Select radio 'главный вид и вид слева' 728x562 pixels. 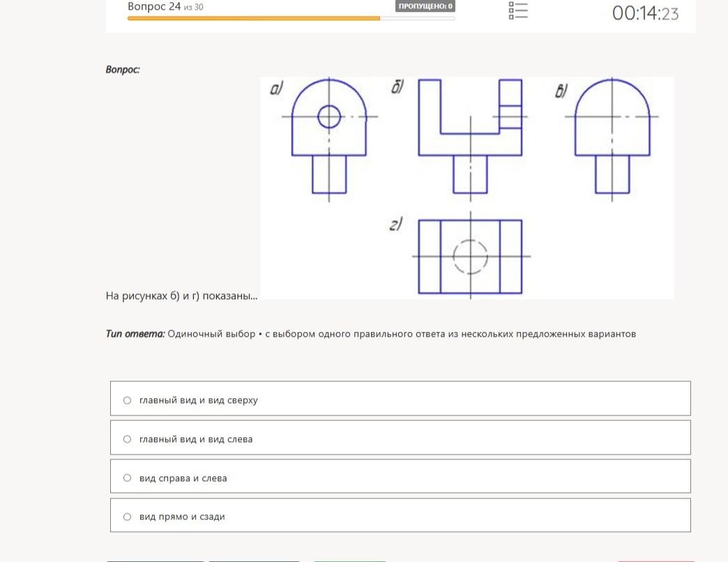coord(127,439)
